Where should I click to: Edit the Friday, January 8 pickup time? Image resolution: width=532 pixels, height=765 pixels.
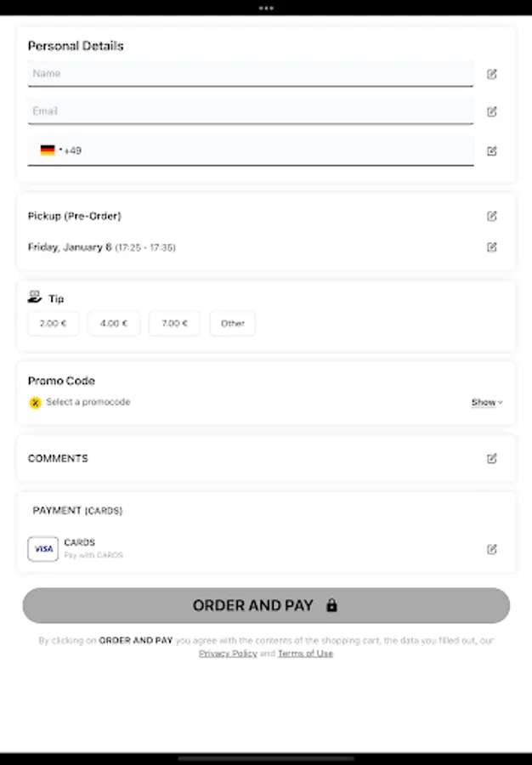pyautogui.click(x=491, y=247)
